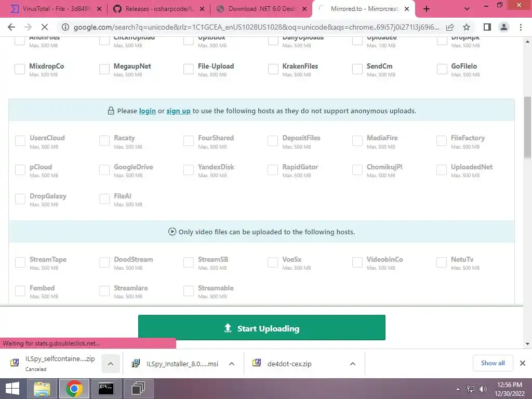The width and height of the screenshot is (532, 399).
Task: Click the scrollbar up arrow
Action: (527, 42)
